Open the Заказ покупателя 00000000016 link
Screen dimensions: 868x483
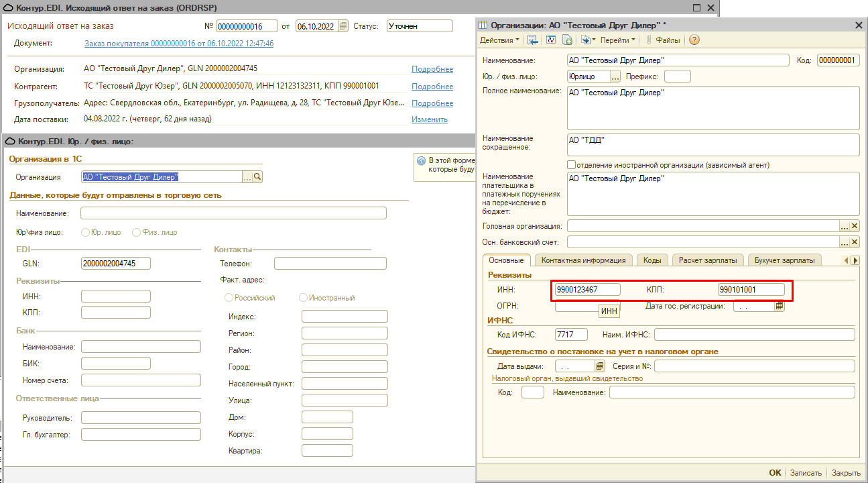(x=178, y=44)
